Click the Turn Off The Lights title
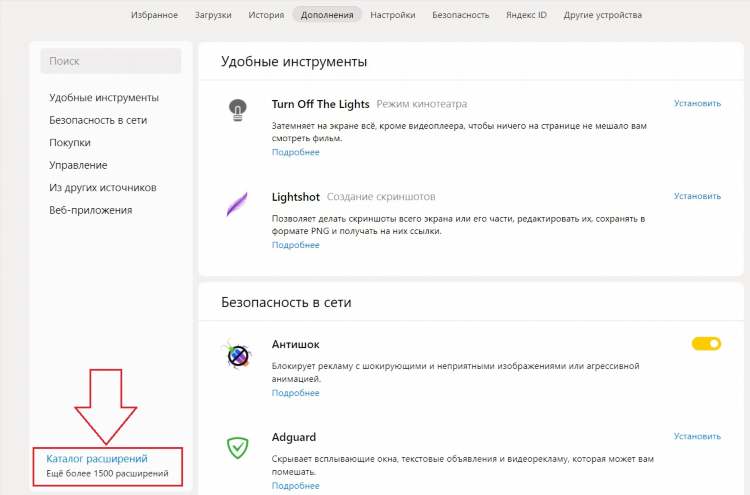The image size is (750, 495). tap(320, 104)
